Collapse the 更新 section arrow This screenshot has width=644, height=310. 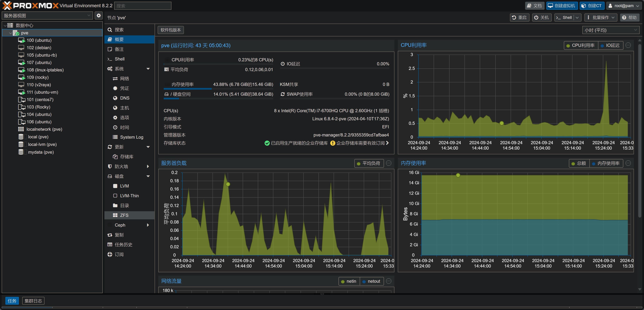click(x=148, y=147)
